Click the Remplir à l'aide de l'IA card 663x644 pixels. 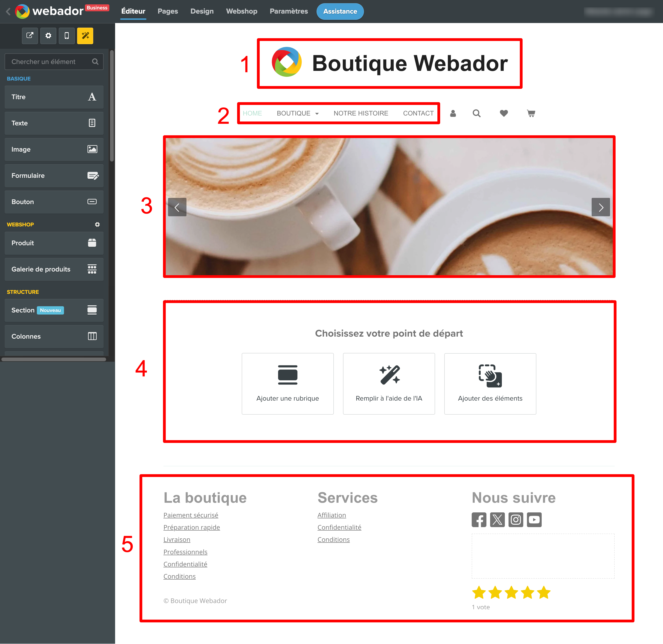[x=389, y=384]
